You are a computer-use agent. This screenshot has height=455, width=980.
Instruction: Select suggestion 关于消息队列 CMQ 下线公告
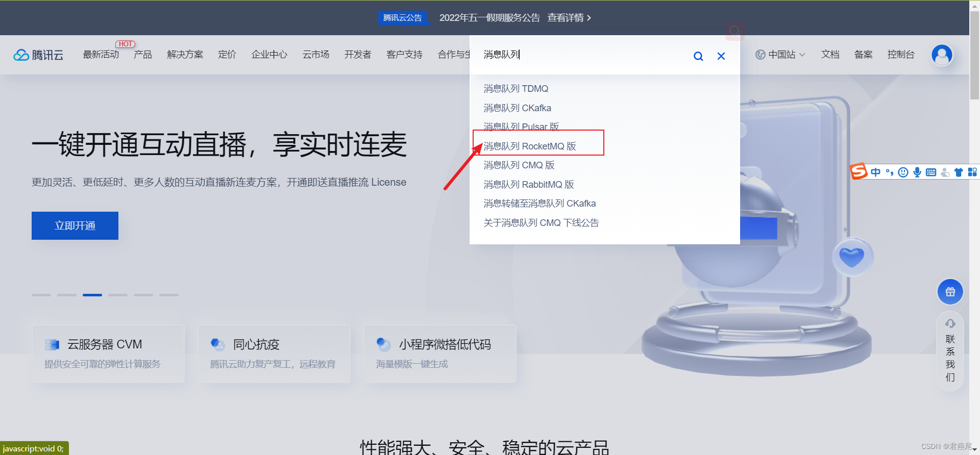pos(541,223)
